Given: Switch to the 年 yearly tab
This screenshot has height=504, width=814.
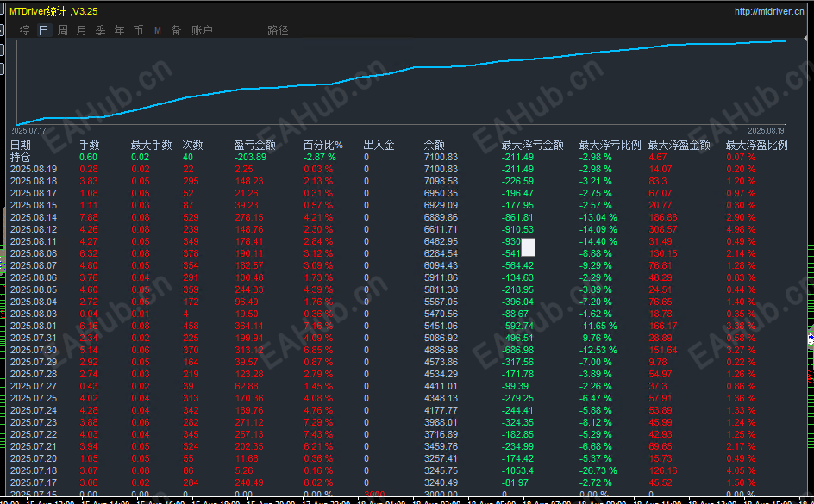Looking at the screenshot, I should coord(119,31).
